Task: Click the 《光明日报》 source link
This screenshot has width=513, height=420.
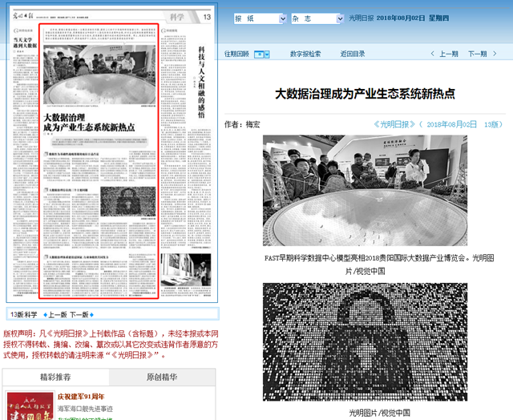Action: coord(397,124)
